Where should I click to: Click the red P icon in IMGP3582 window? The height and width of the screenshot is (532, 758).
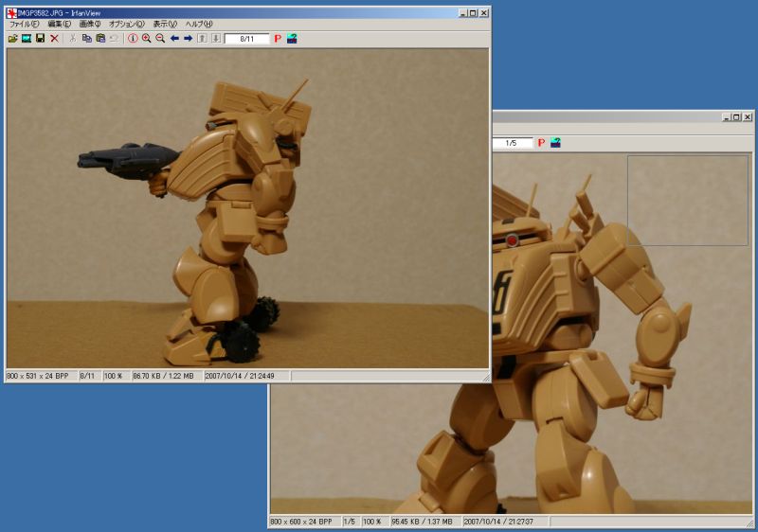pyautogui.click(x=278, y=39)
